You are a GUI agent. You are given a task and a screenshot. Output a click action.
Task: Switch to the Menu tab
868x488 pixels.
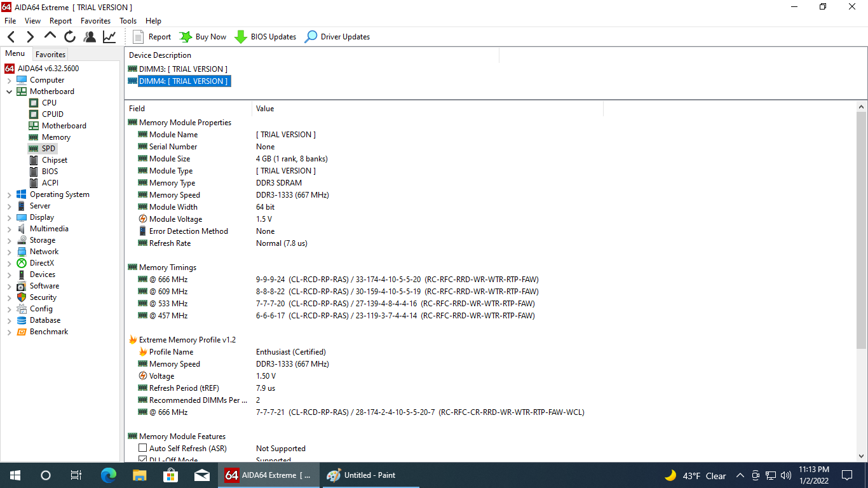click(x=15, y=53)
